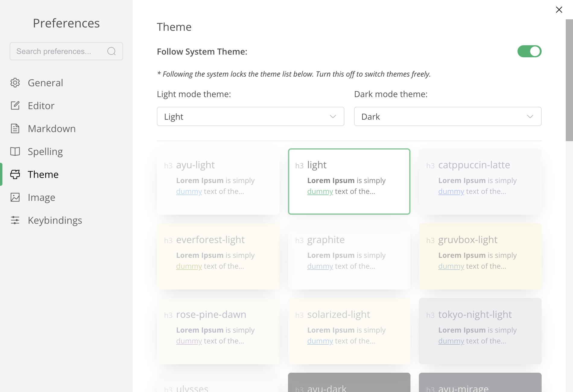Open Spelling settings

tap(66, 151)
